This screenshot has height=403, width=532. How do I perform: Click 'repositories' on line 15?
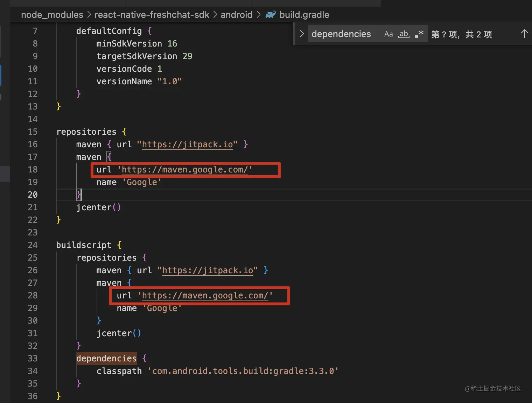coord(86,132)
